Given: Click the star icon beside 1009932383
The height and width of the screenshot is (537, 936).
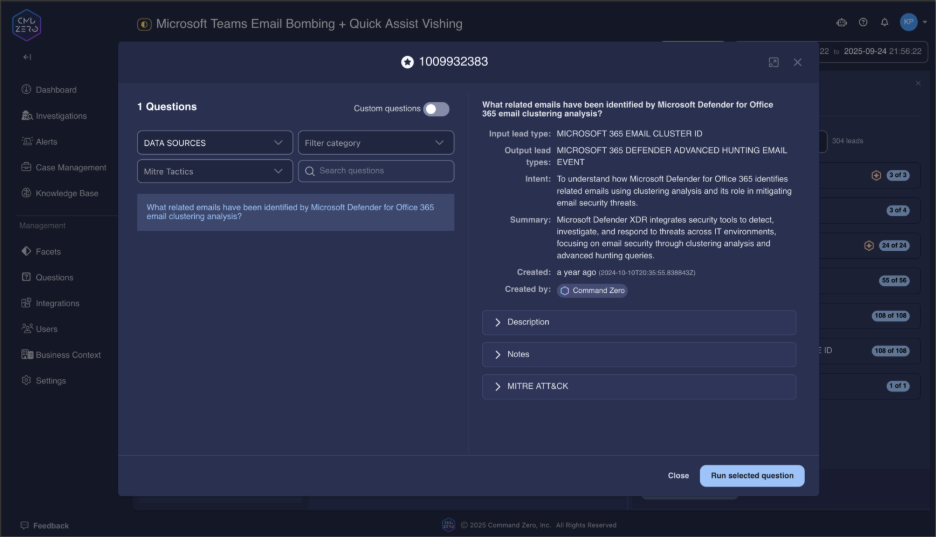Looking at the screenshot, I should pyautogui.click(x=407, y=62).
